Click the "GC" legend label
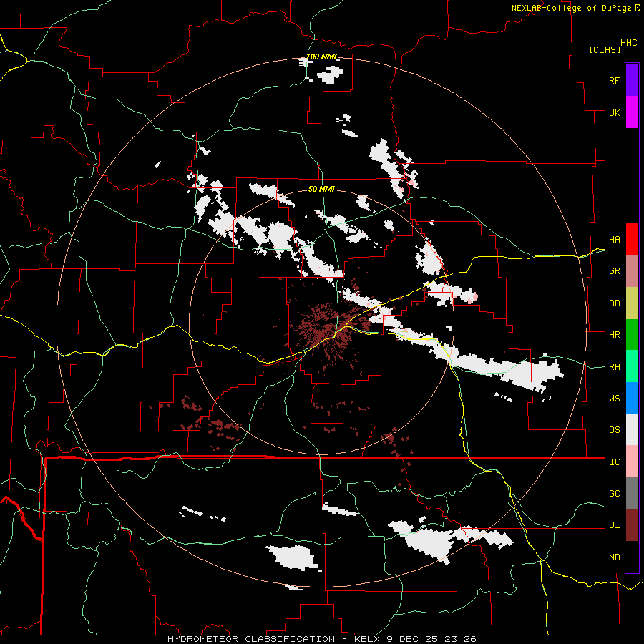 point(614,494)
